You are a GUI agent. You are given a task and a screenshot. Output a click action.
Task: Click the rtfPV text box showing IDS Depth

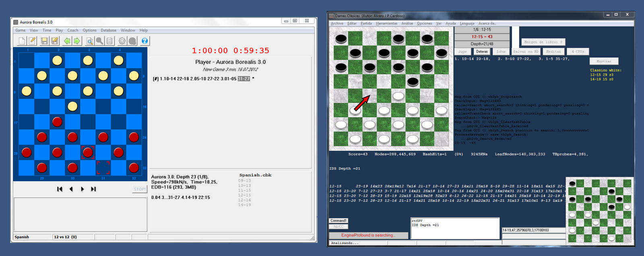point(455,228)
